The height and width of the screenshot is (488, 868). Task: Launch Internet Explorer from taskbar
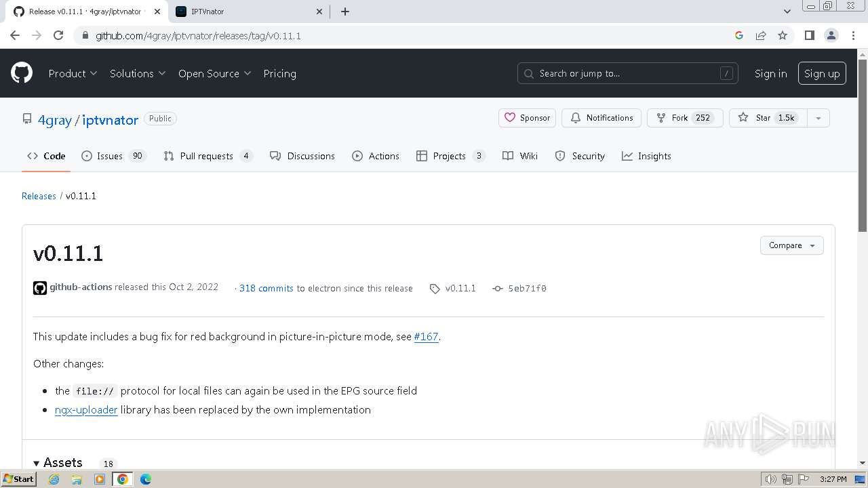[x=54, y=479]
